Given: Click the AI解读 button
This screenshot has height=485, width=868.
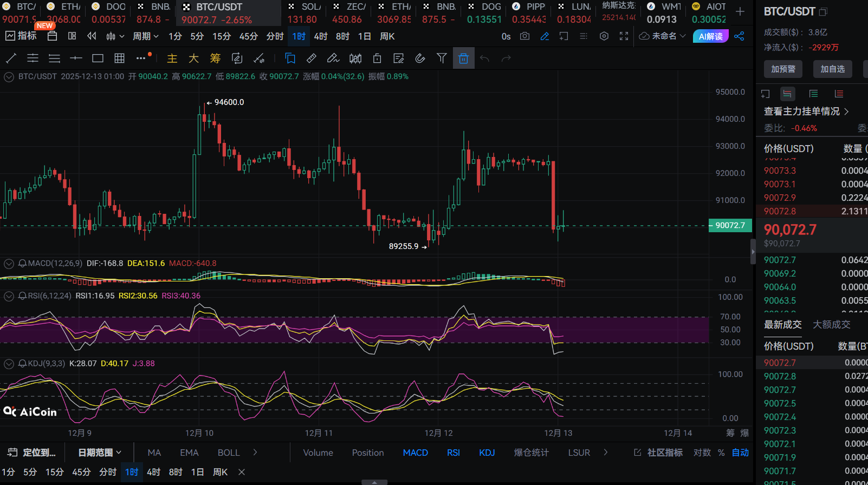Looking at the screenshot, I should pyautogui.click(x=710, y=36).
